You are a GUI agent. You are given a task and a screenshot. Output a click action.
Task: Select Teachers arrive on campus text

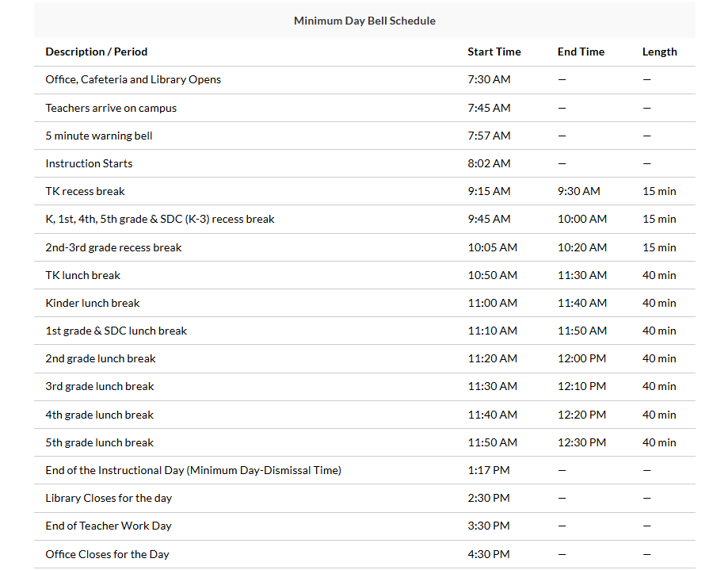[x=111, y=108]
